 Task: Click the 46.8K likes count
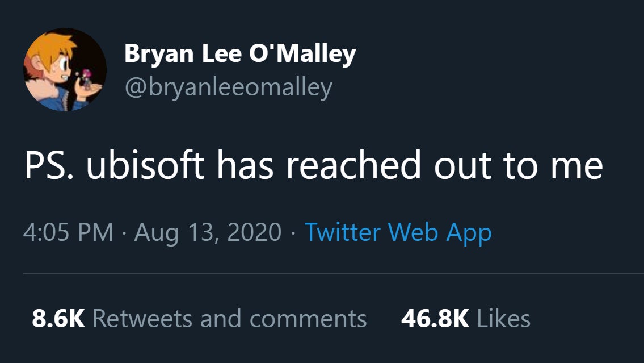435,319
